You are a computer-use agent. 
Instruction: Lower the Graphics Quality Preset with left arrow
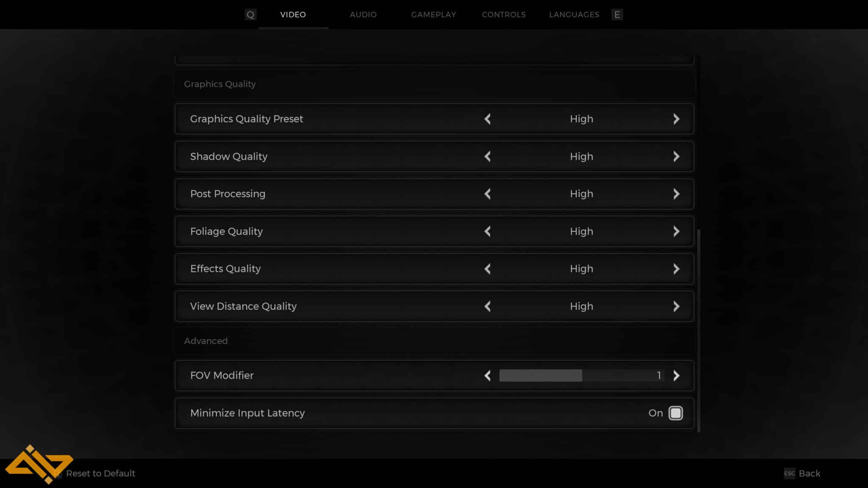click(x=487, y=119)
